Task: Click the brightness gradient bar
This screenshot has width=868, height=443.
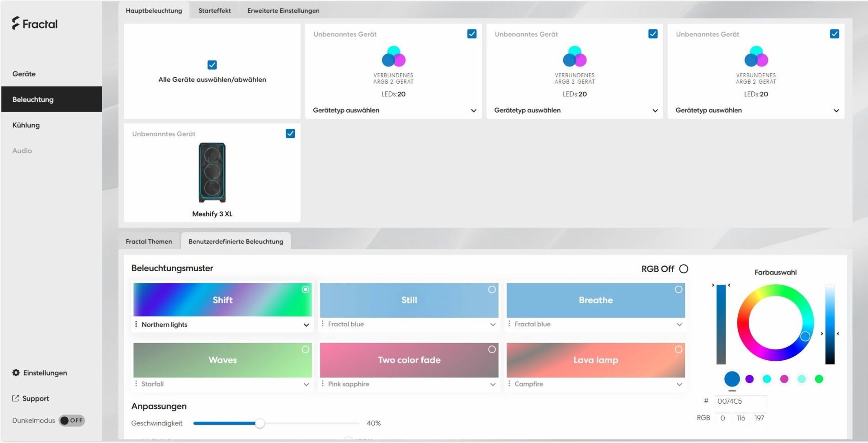Action: coord(830,324)
